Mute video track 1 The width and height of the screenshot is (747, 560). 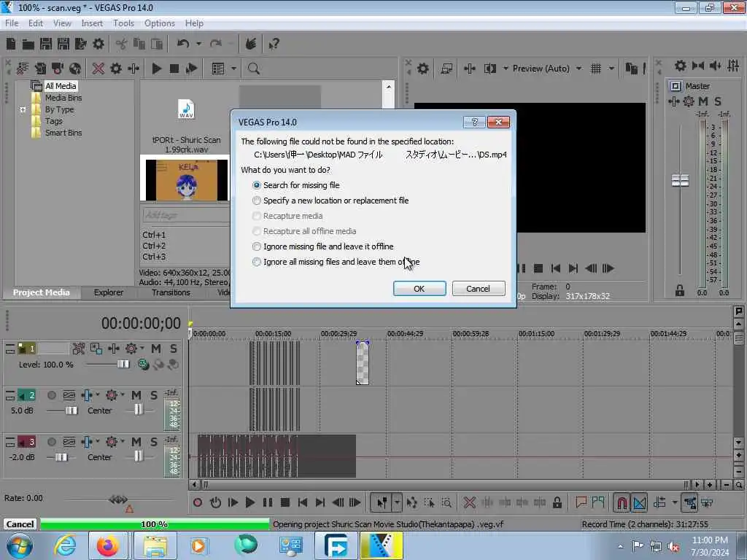click(x=156, y=349)
